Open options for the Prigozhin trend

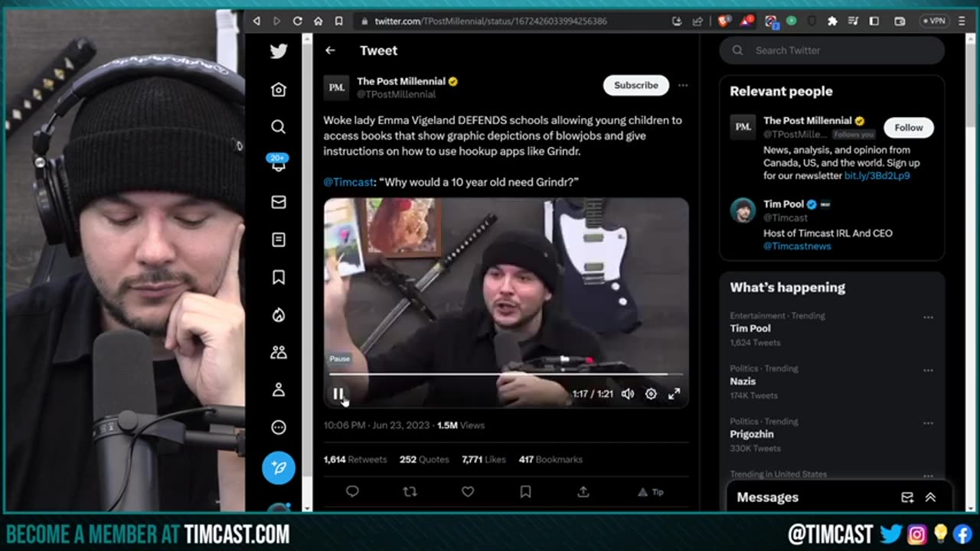(928, 422)
